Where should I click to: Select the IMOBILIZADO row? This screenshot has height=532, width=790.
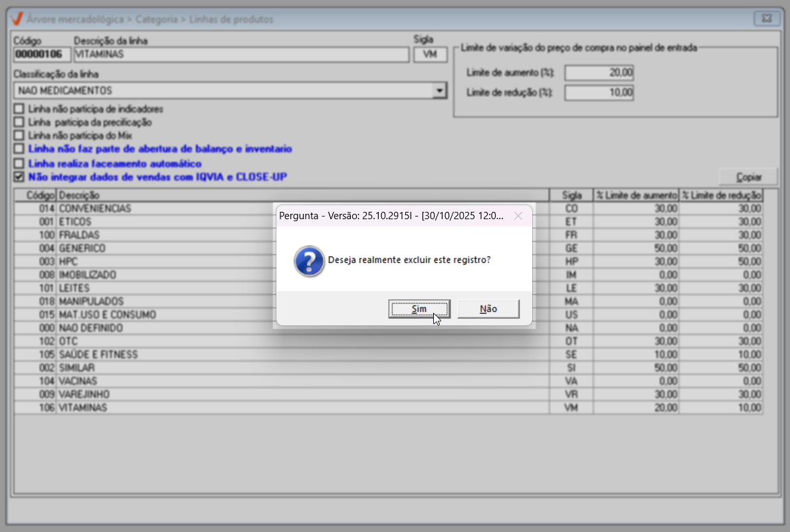point(388,275)
